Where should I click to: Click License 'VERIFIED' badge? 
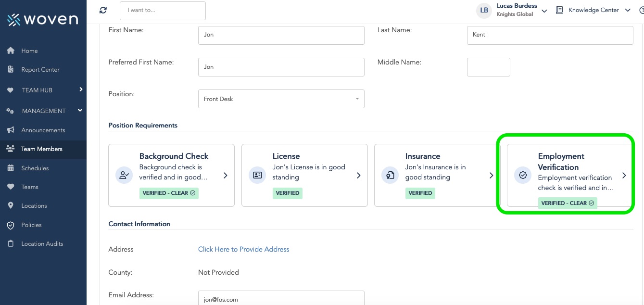[x=288, y=193]
